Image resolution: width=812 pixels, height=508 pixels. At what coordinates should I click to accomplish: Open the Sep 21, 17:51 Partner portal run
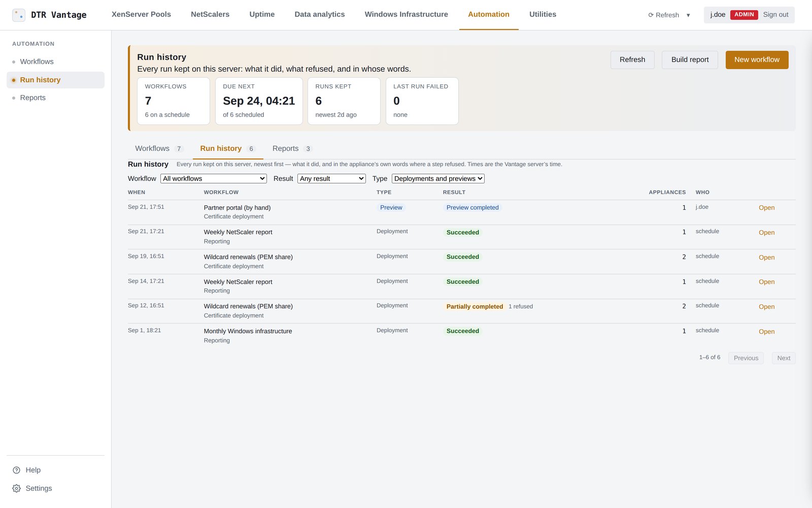point(766,208)
